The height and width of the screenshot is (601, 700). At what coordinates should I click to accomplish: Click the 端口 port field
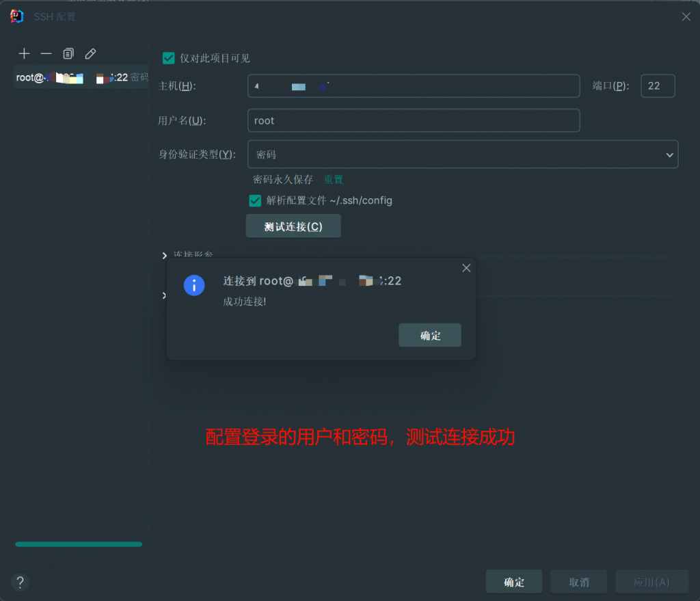[657, 86]
